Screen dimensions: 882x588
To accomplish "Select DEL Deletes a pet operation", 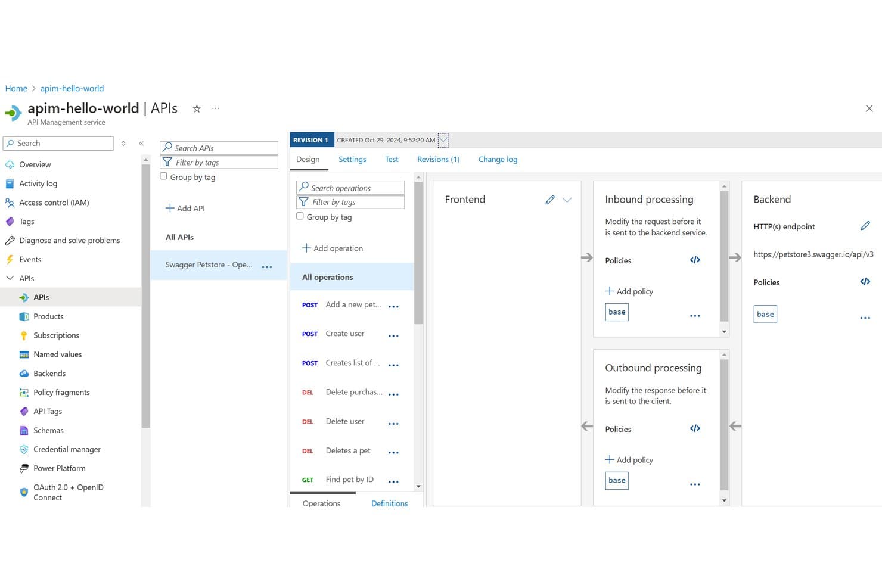I will pyautogui.click(x=352, y=451).
